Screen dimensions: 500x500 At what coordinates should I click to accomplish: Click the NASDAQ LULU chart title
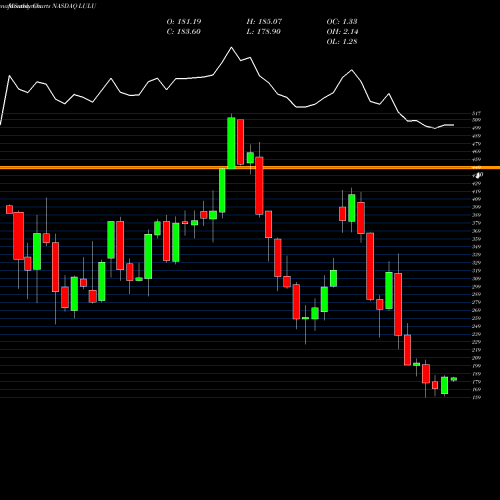pos(74,6)
